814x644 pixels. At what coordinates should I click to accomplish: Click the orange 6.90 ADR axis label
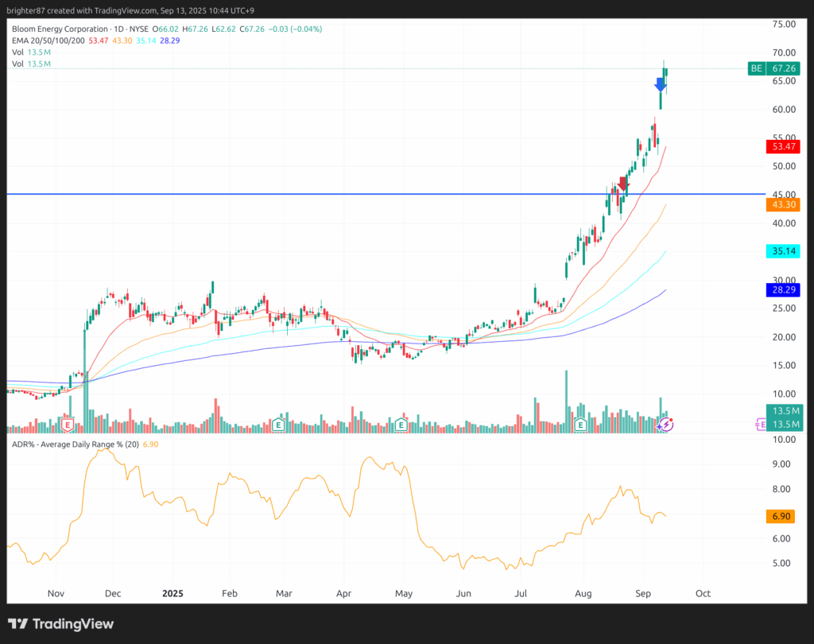tap(781, 516)
